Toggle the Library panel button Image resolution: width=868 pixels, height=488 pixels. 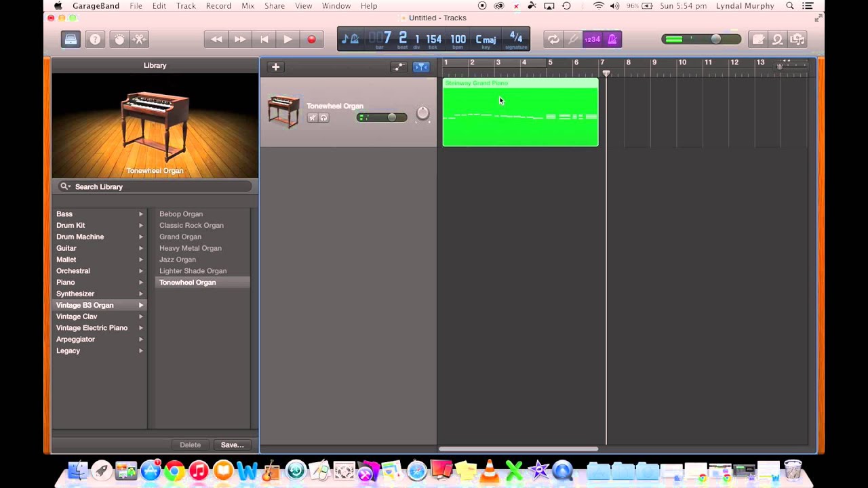pos(71,39)
